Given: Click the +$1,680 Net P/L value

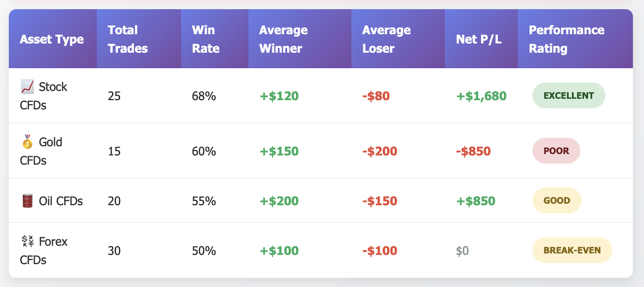Looking at the screenshot, I should point(481,96).
